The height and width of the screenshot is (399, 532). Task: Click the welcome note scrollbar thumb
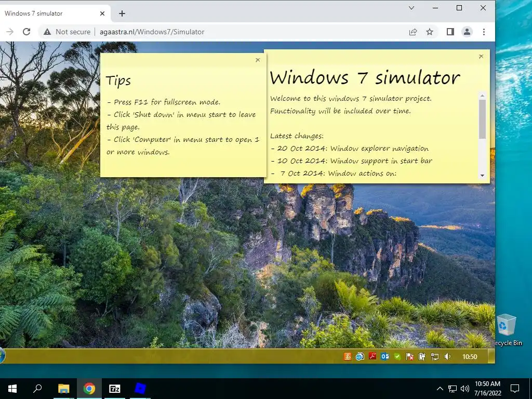point(482,119)
